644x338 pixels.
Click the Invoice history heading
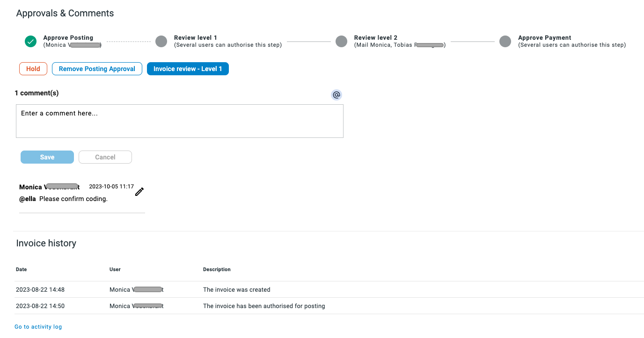[46, 243]
